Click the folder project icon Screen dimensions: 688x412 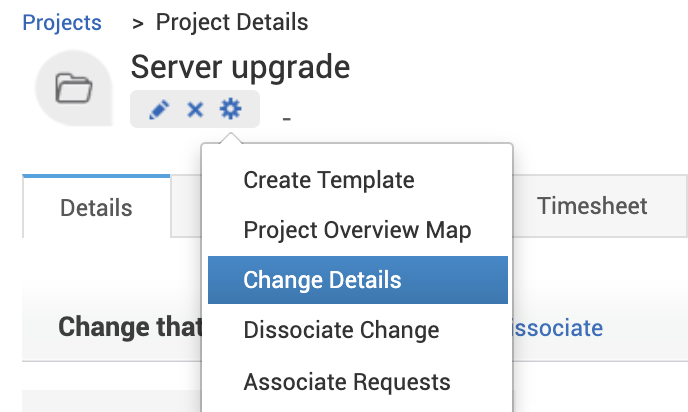pos(73,90)
